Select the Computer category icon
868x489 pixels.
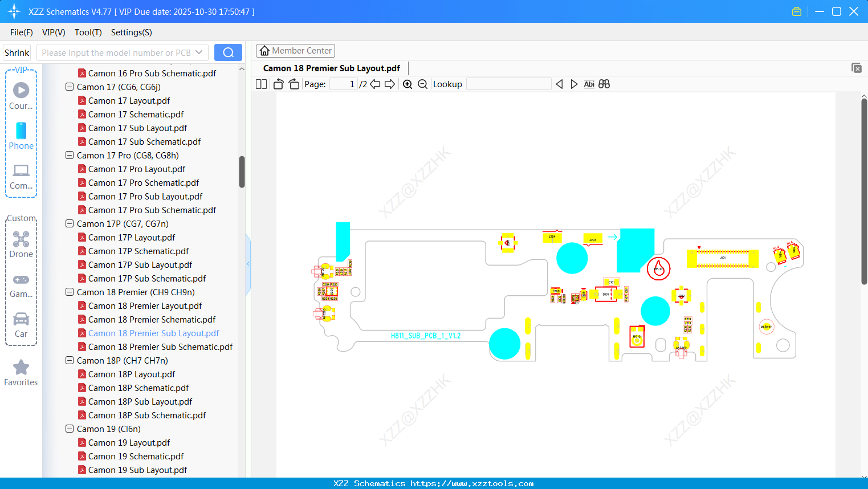pos(21,170)
